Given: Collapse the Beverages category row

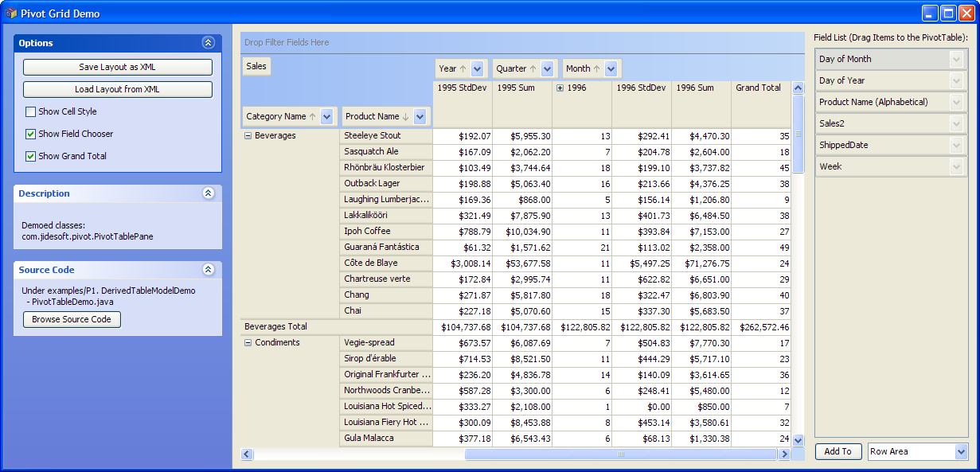Looking at the screenshot, I should (x=248, y=136).
